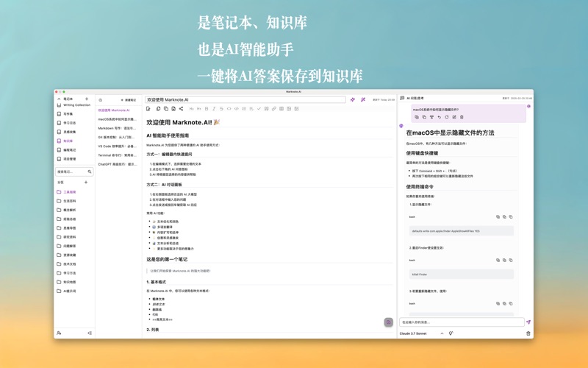Open the VS Code 效率提升 note

[118, 146]
